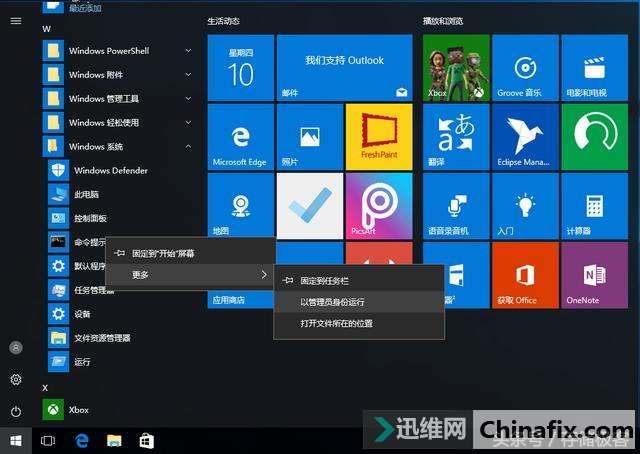The image size is (640, 454).
Task: Open 默认程序 entry
Action: [77, 266]
